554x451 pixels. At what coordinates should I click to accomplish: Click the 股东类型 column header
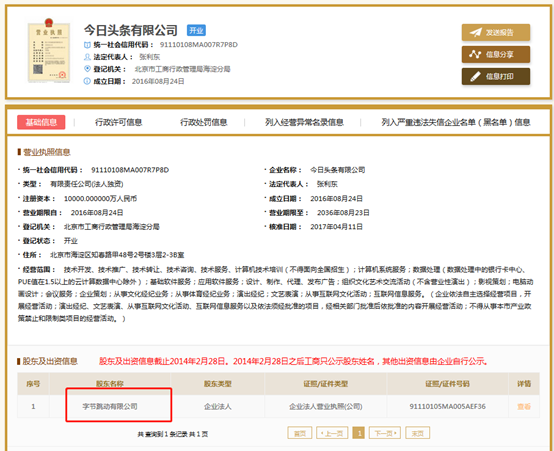click(217, 384)
